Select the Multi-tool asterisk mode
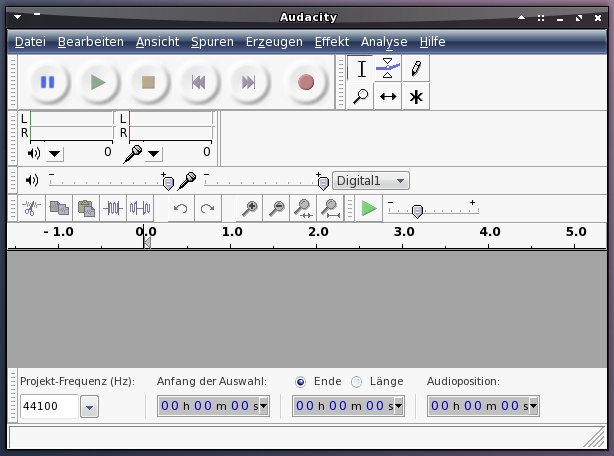 pos(416,96)
